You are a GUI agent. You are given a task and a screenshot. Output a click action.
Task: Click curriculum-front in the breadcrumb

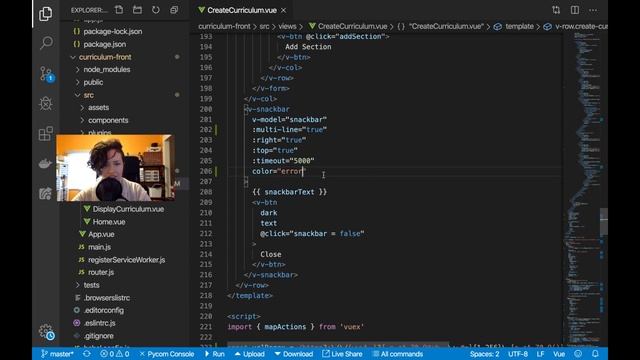point(224,26)
